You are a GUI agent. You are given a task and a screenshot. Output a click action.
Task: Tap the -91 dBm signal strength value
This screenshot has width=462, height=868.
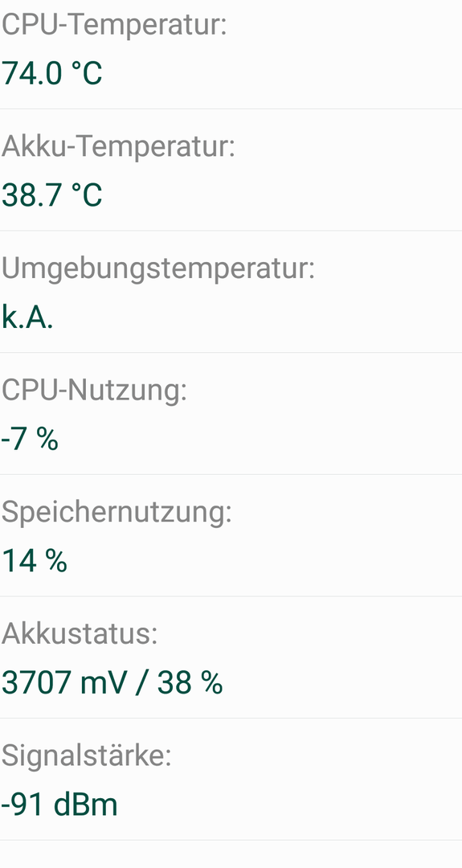click(59, 805)
